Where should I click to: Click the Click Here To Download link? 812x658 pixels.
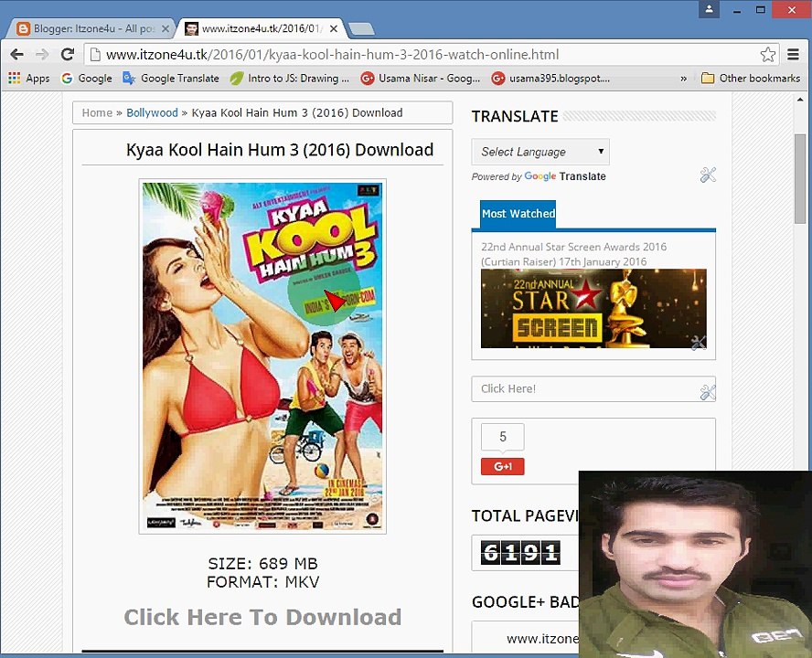click(262, 617)
